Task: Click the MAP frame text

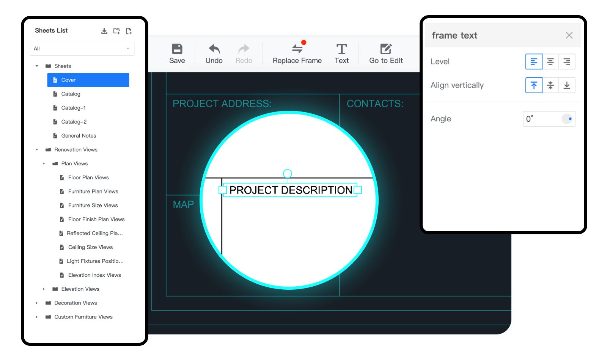Action: pos(183,205)
